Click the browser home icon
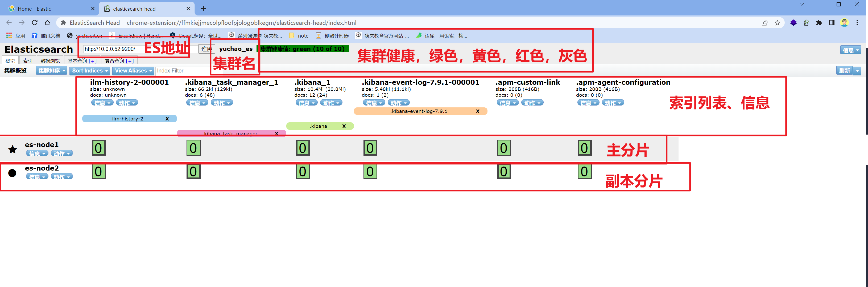The height and width of the screenshot is (287, 868). tap(47, 23)
